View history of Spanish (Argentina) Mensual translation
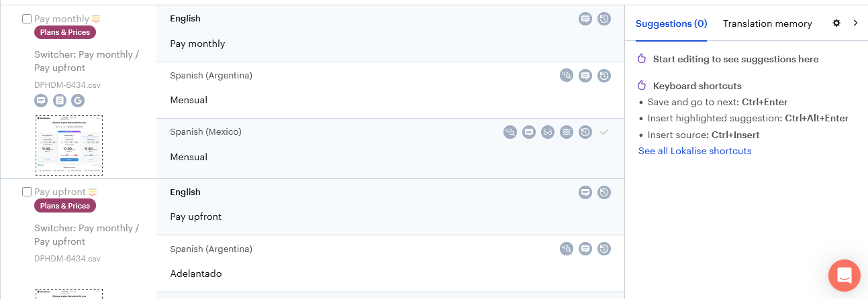The height and width of the screenshot is (299, 868). [x=604, y=76]
